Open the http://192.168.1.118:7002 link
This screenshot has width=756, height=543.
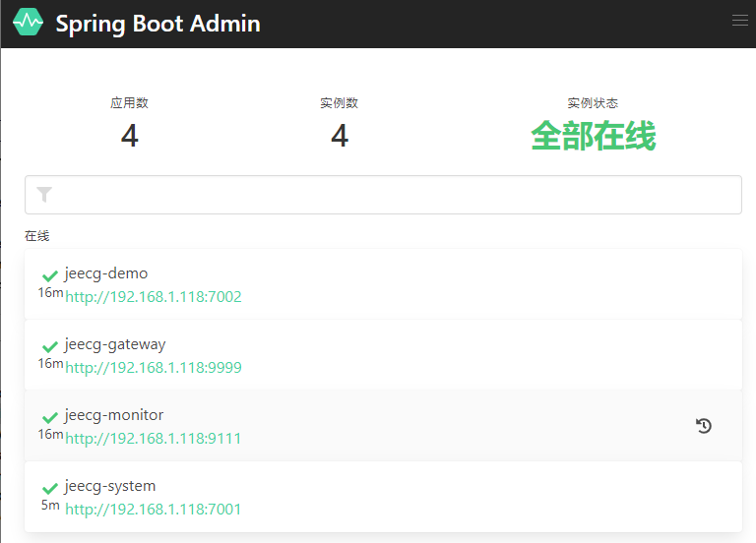click(154, 297)
